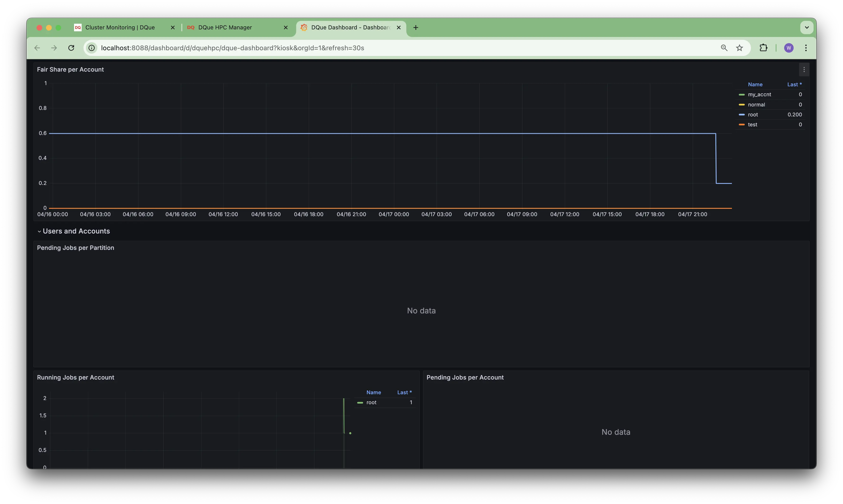Switch to Cluster Monitoring | DQue tab
The width and height of the screenshot is (843, 504).
coord(120,27)
